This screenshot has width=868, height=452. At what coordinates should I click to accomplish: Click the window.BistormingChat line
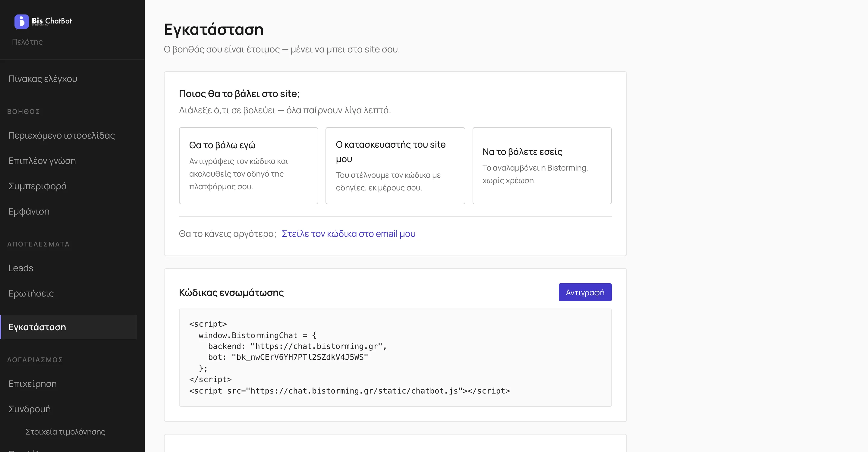(x=257, y=335)
